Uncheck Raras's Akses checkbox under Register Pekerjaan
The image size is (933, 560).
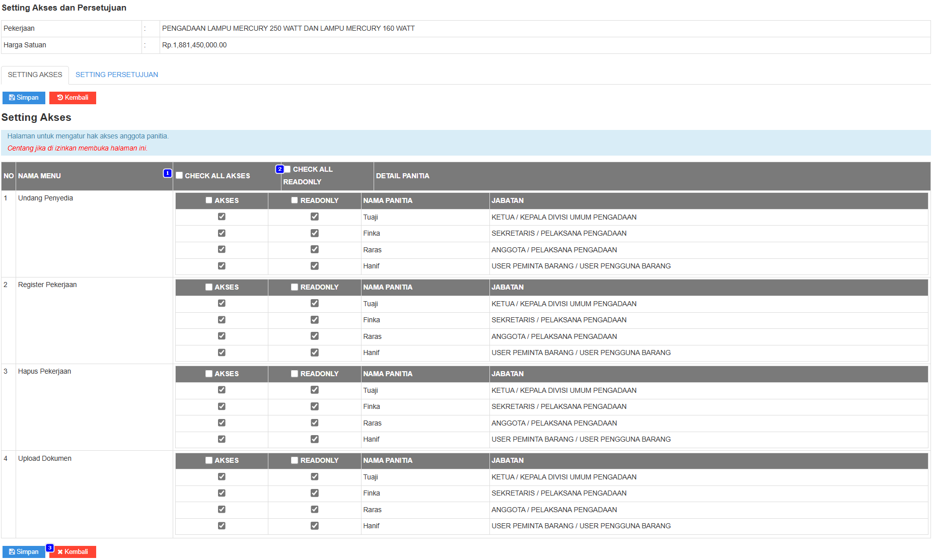222,336
